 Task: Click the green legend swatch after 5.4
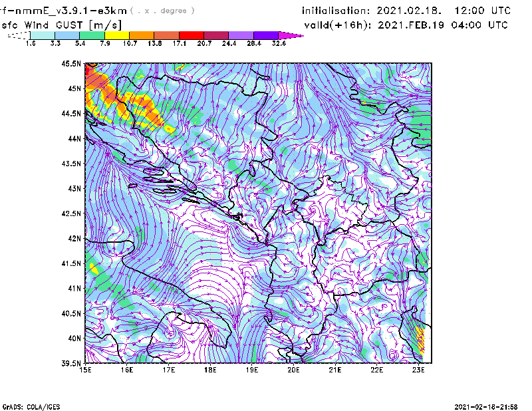(x=92, y=35)
